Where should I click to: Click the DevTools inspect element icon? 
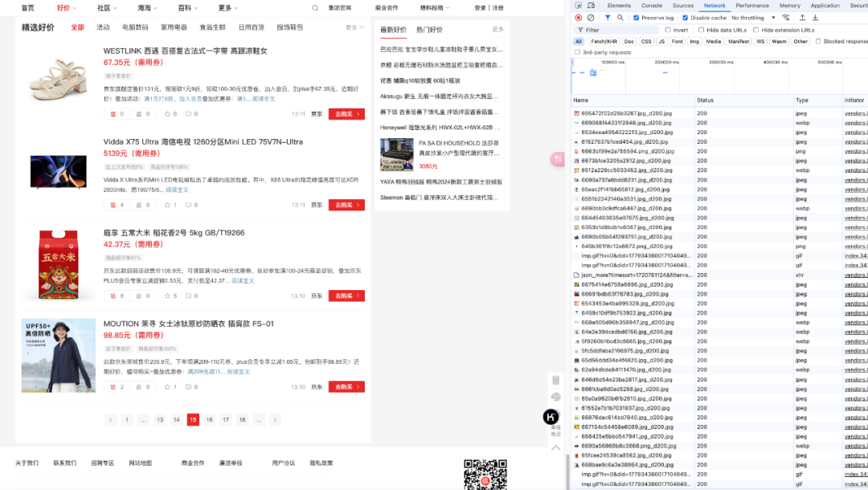[579, 6]
